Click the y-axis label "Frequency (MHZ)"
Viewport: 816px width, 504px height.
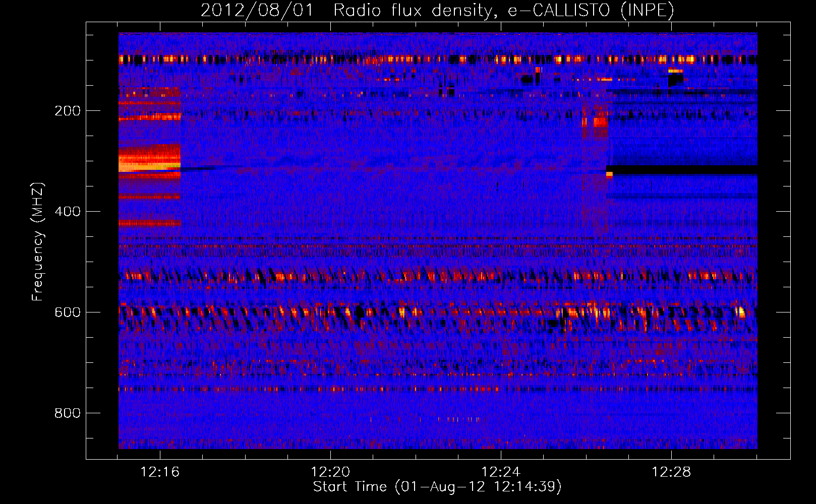coord(37,242)
